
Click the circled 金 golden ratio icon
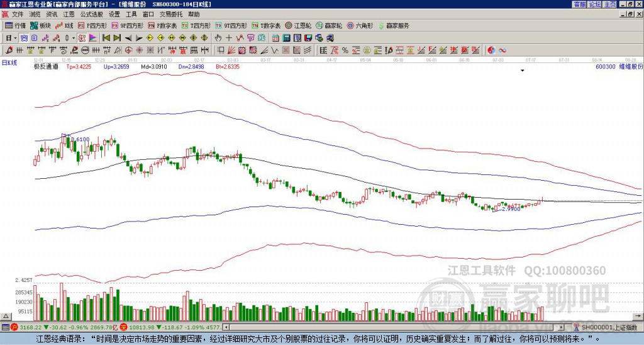pyautogui.click(x=367, y=50)
